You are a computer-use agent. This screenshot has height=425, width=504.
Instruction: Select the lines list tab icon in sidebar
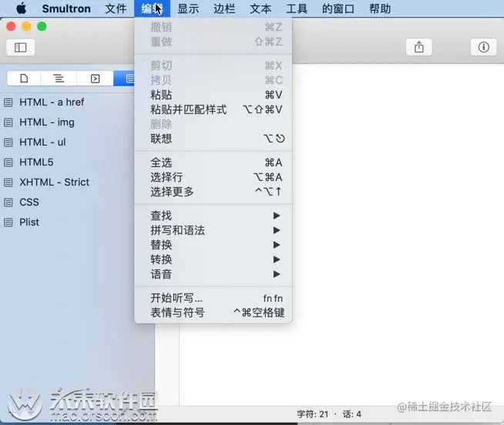tap(59, 79)
